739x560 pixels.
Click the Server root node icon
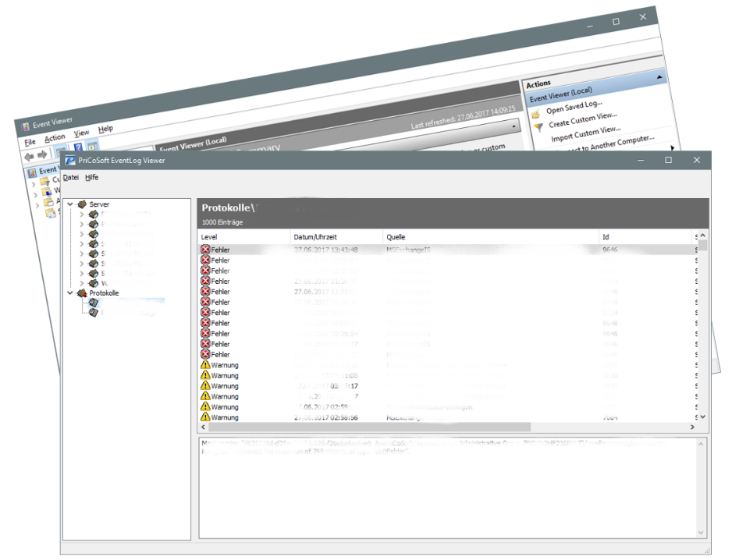coord(82,204)
